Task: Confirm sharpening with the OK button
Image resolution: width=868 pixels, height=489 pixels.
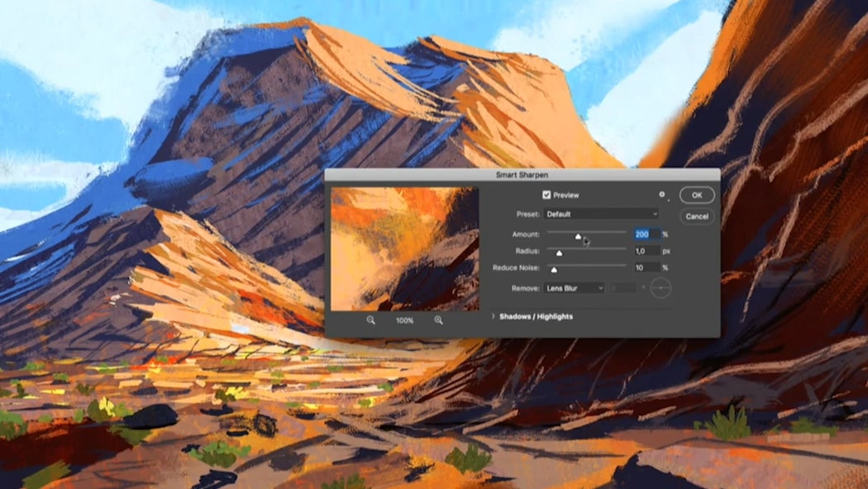Action: point(695,194)
